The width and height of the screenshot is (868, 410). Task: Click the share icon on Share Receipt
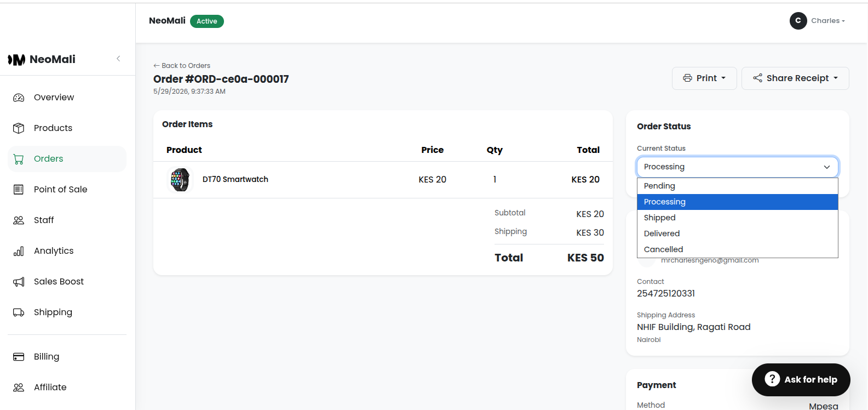tap(757, 78)
